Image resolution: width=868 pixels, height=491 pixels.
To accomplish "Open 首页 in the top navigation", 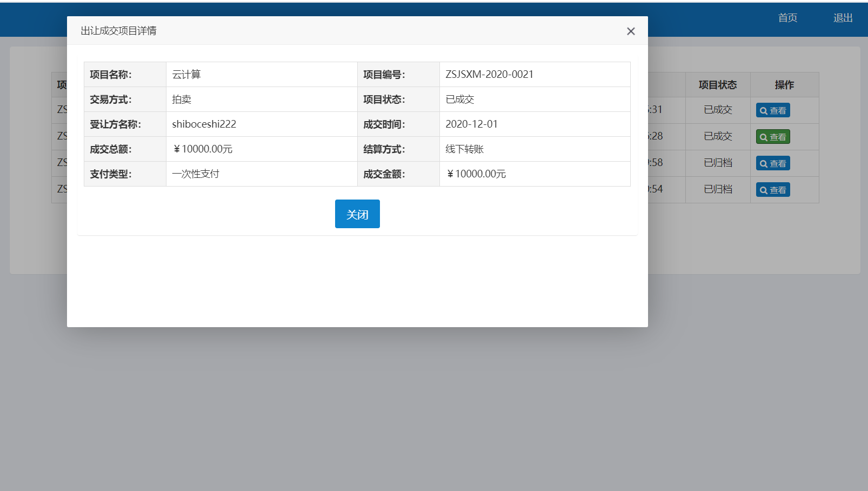I will (787, 18).
